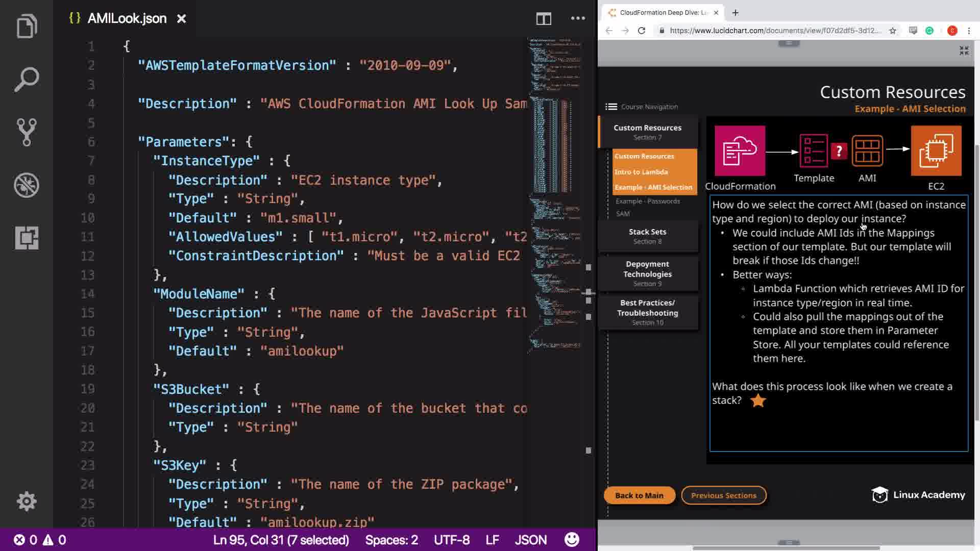
Task: Select Intro to Lambda item
Action: coord(641,172)
